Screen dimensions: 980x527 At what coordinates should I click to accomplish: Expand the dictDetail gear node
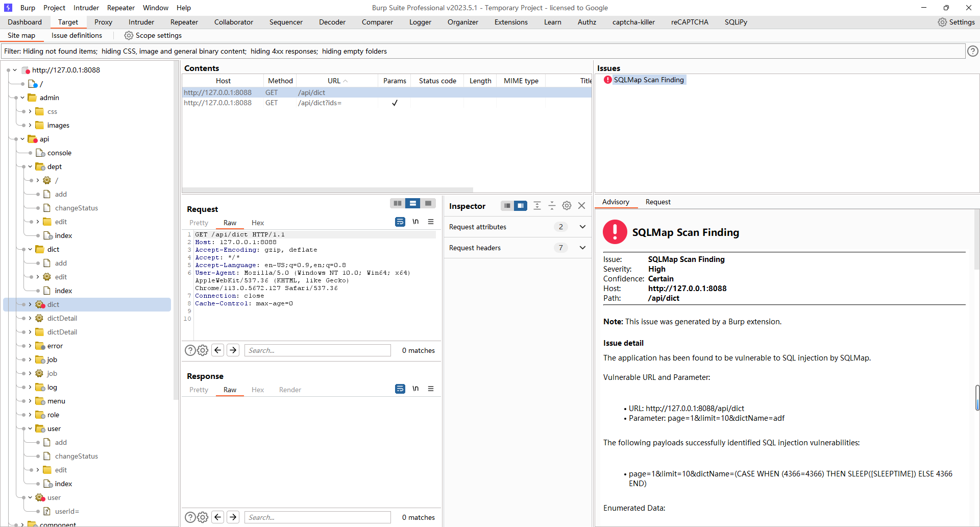30,318
